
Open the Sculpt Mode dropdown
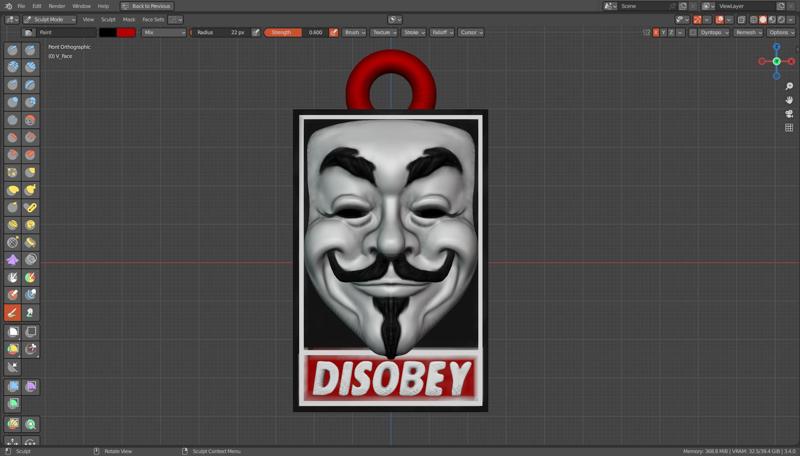(49, 20)
